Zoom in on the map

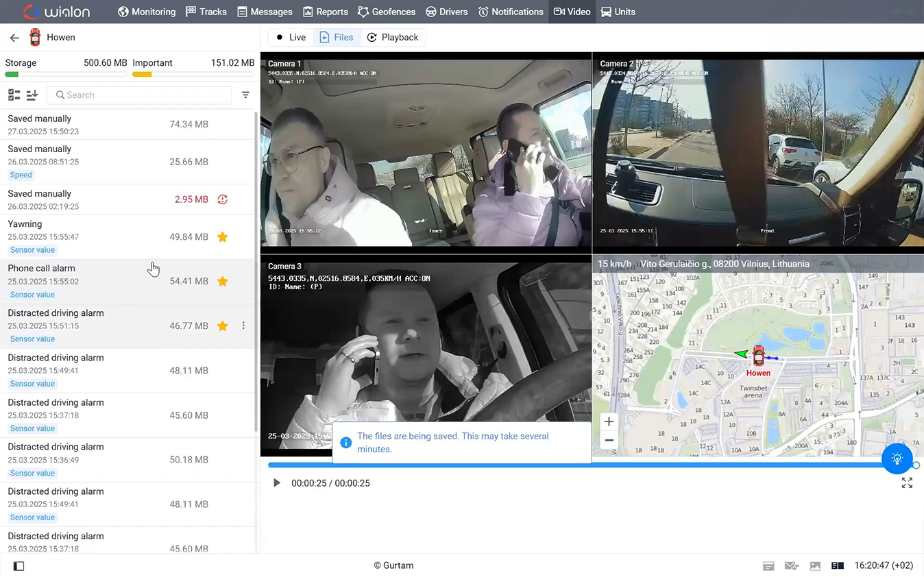[609, 422]
